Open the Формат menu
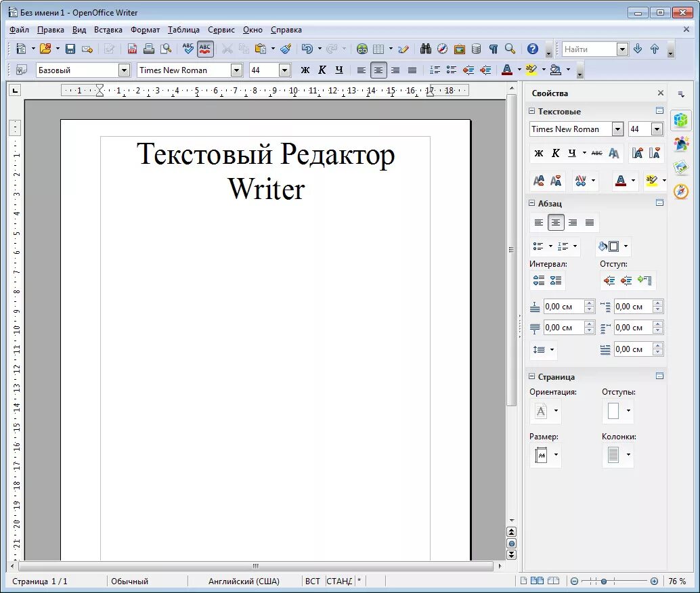This screenshot has width=700, height=593. coord(145,30)
